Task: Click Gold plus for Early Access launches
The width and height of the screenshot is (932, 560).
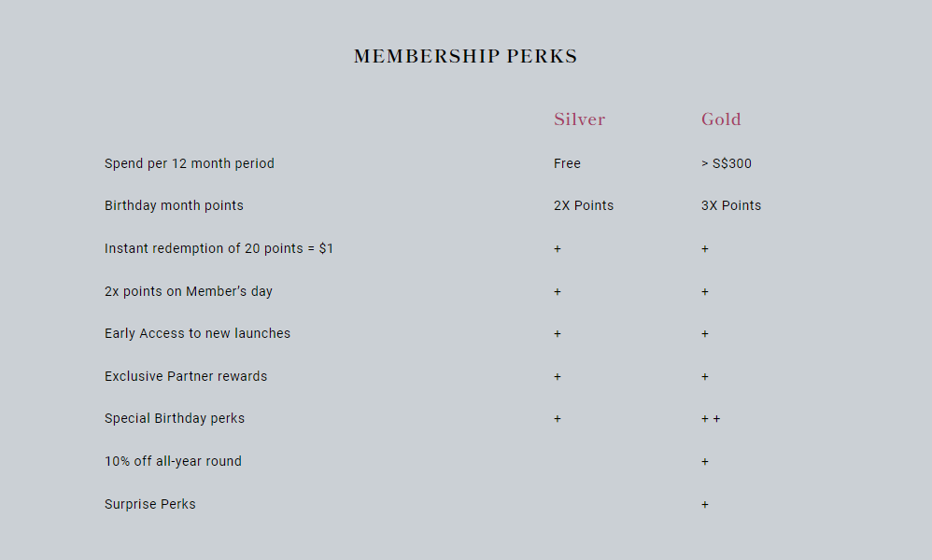Action: 705,334
